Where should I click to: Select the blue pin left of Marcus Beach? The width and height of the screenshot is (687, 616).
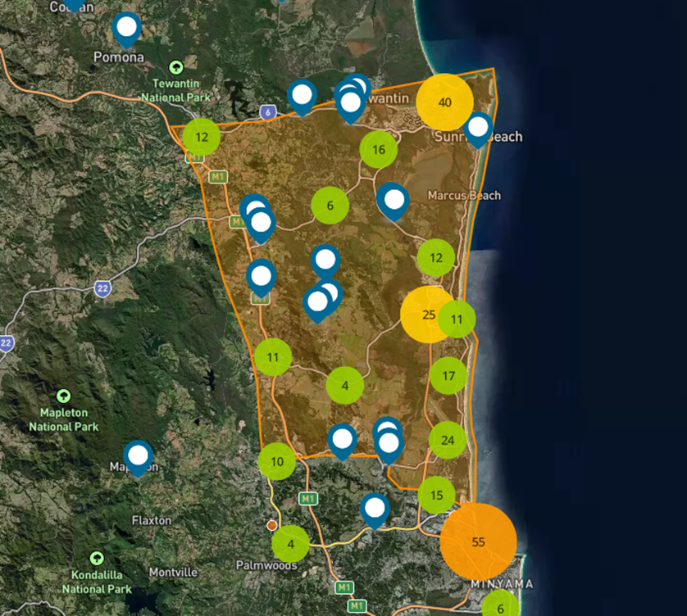(x=394, y=200)
